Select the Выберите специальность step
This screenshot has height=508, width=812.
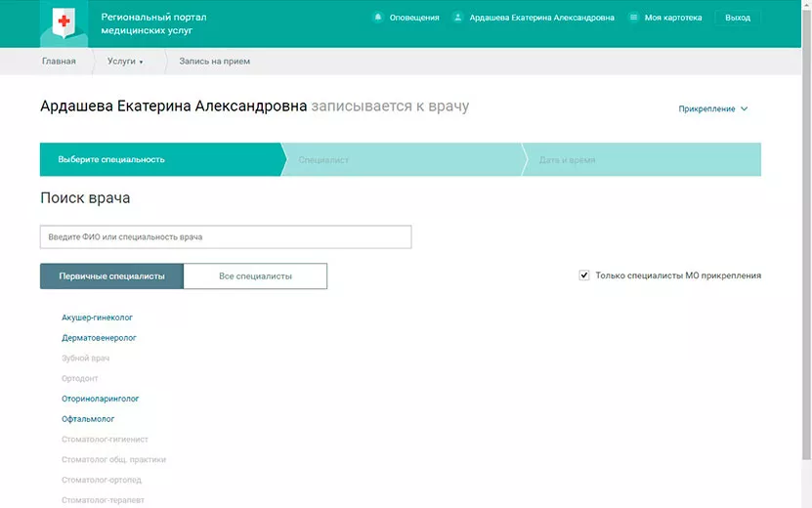[160, 159]
